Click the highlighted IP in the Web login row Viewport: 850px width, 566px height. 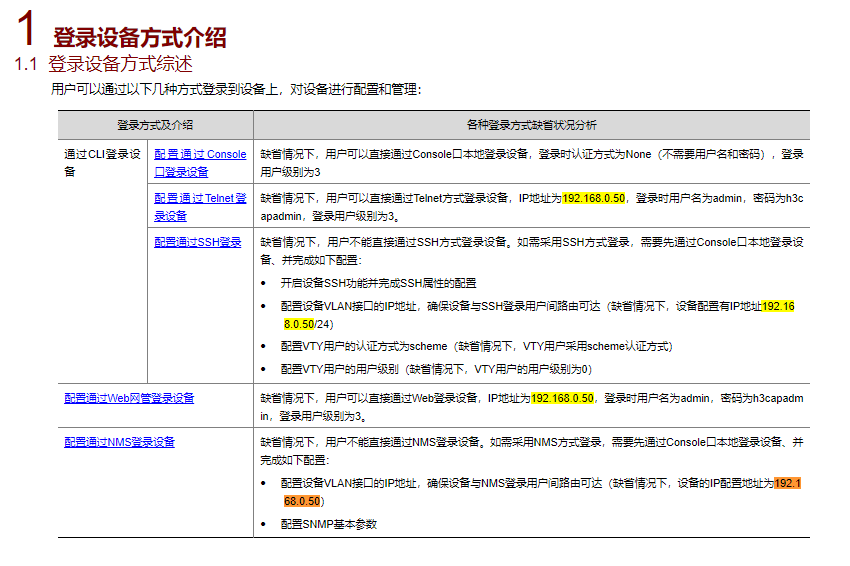tap(562, 398)
